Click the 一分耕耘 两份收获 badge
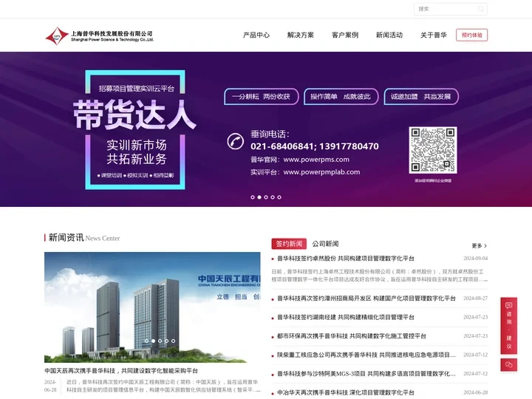532x399 pixels. tap(262, 97)
